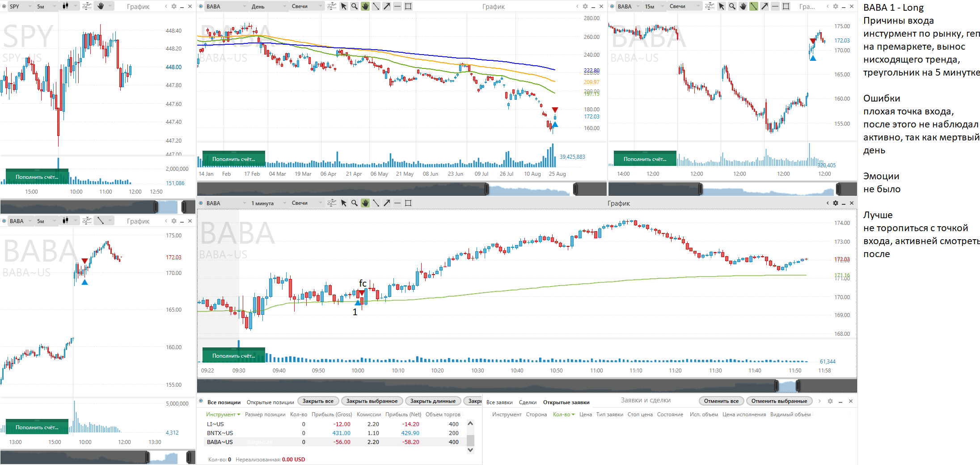Click Закрыть длинные button
Image resolution: width=980 pixels, height=465 pixels.
(x=433, y=401)
